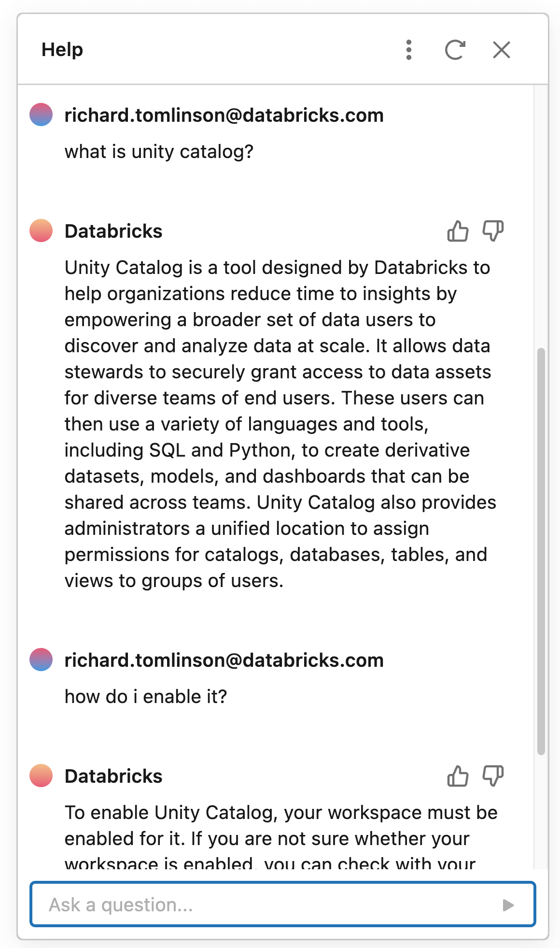
Task: Click the first Databricks assistant avatar
Action: pyautogui.click(x=41, y=230)
